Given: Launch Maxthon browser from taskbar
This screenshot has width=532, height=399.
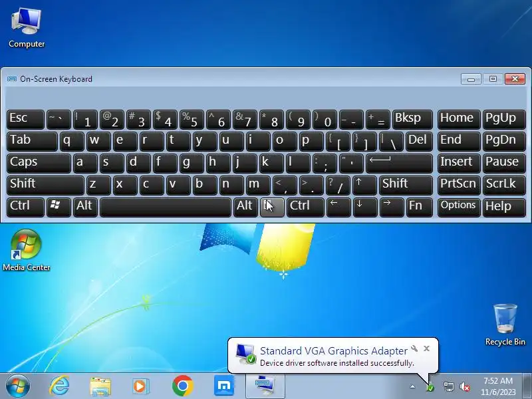Looking at the screenshot, I should coord(224,386).
